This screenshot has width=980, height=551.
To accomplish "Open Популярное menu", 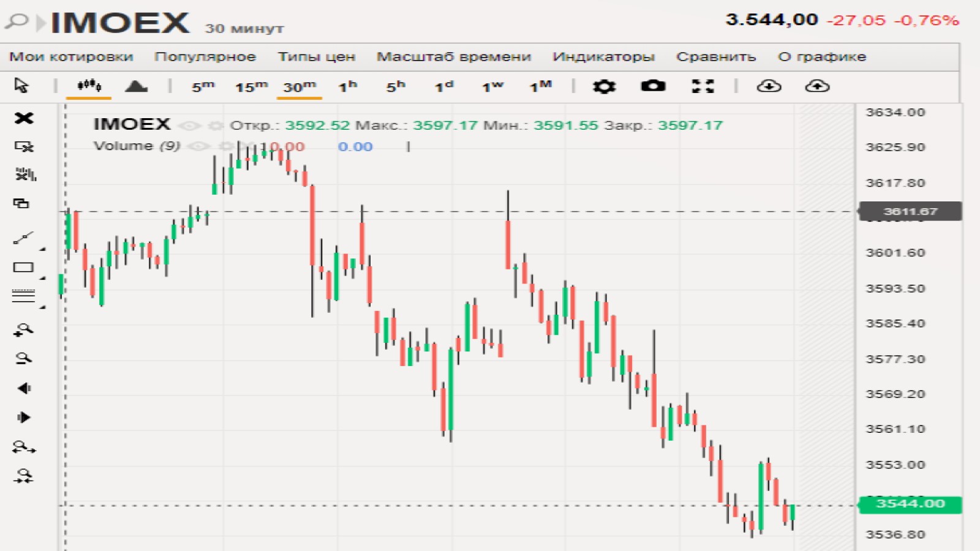I will tap(205, 57).
